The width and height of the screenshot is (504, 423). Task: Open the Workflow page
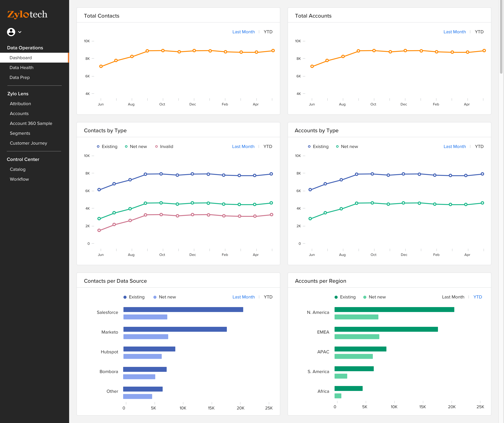point(19,179)
